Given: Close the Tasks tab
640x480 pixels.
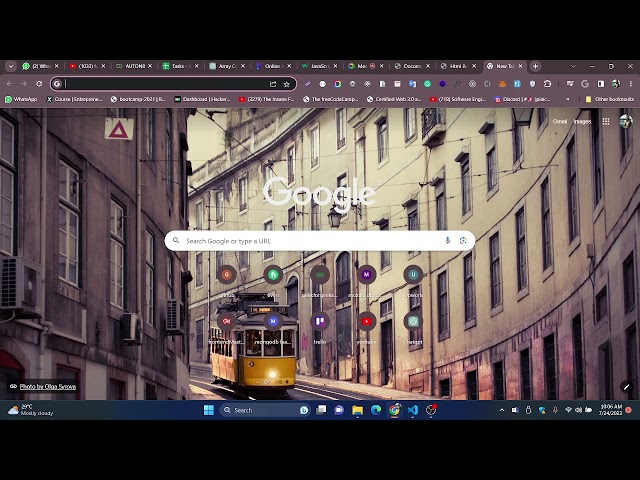Looking at the screenshot, I should coord(197,66).
